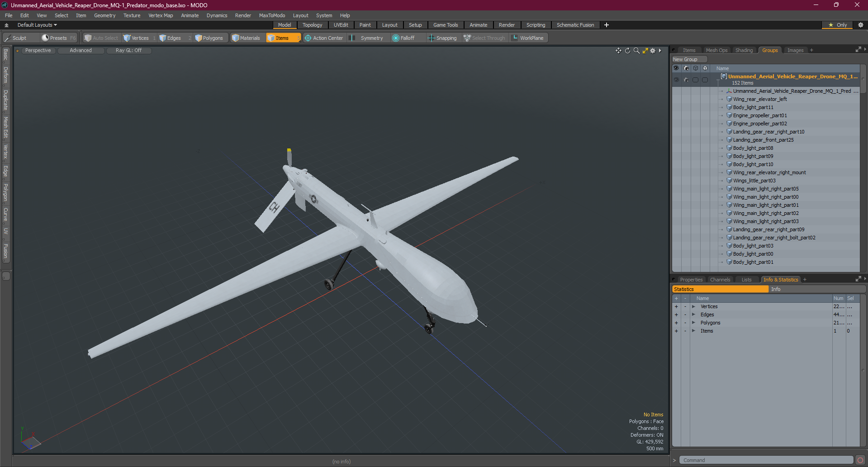Click the New Group button
This screenshot has width=868, height=467.
tap(689, 59)
